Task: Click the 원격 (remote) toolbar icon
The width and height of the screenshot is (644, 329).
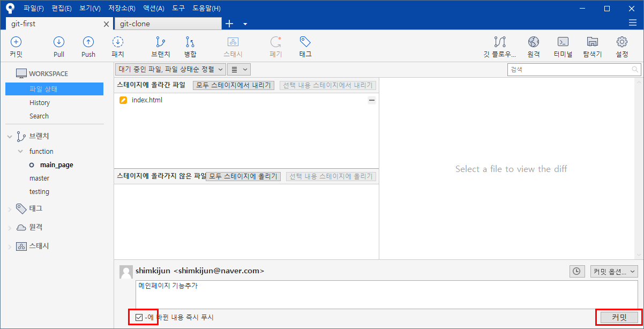Action: tap(534, 42)
